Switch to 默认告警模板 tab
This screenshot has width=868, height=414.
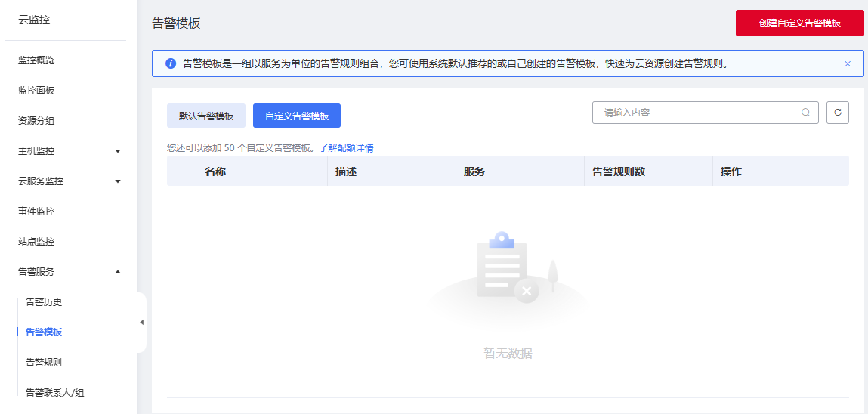[x=206, y=116]
